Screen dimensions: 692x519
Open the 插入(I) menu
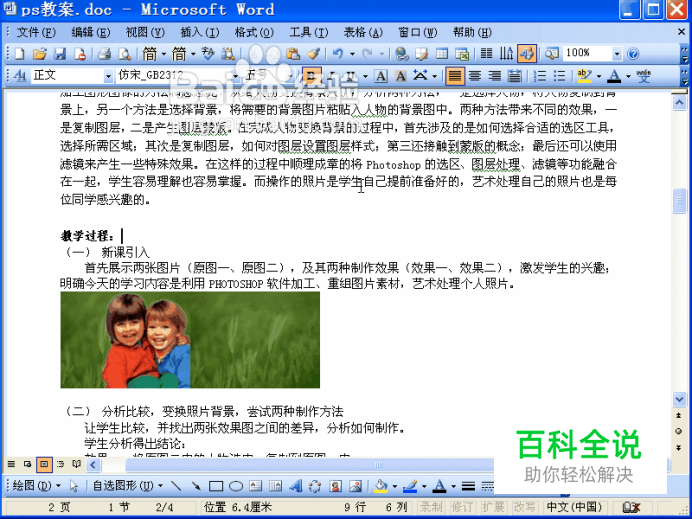(199, 32)
